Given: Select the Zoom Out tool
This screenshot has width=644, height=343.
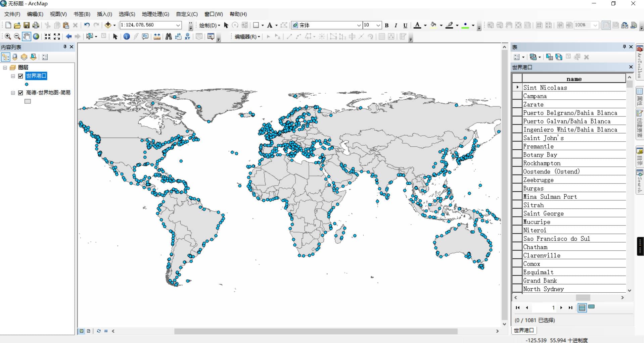Looking at the screenshot, I should point(17,36).
